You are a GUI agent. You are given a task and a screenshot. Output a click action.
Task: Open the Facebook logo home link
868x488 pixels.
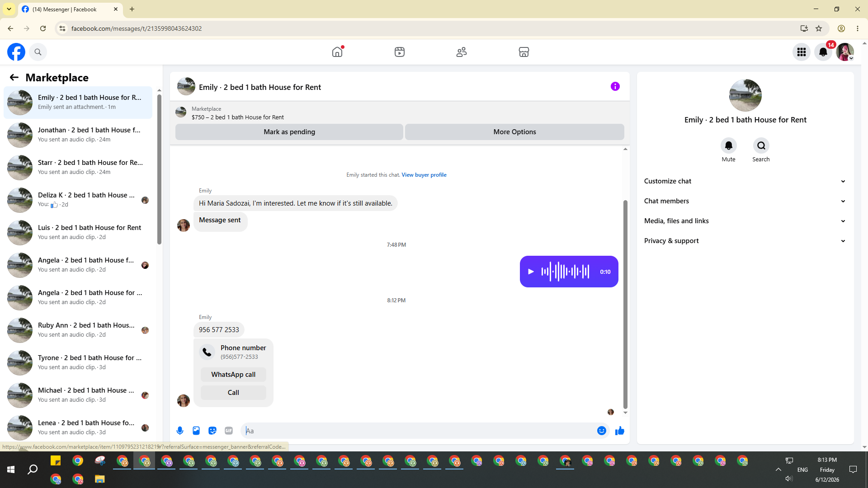pyautogui.click(x=16, y=52)
